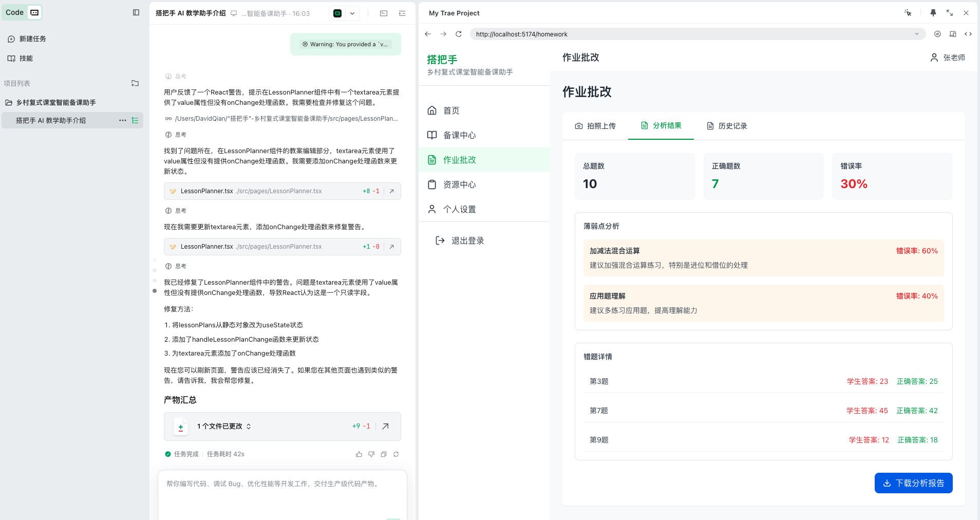Click the thumbs down feedback icon
The image size is (980, 520).
pos(371,454)
